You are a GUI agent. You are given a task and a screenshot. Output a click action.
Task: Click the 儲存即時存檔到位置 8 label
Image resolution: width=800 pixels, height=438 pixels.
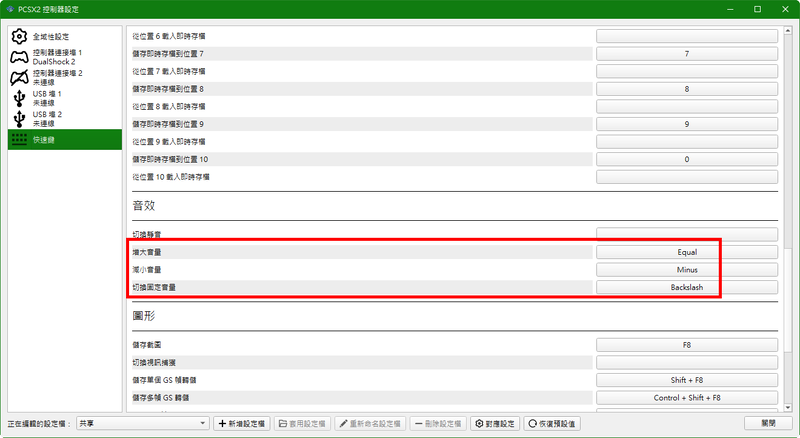[168, 89]
